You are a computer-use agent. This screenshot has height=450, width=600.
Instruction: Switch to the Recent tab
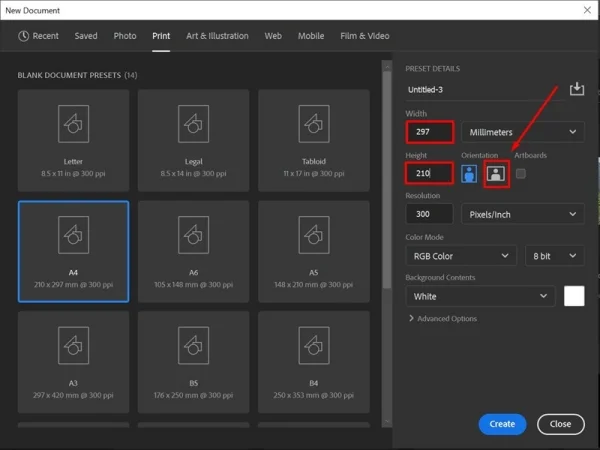click(38, 36)
